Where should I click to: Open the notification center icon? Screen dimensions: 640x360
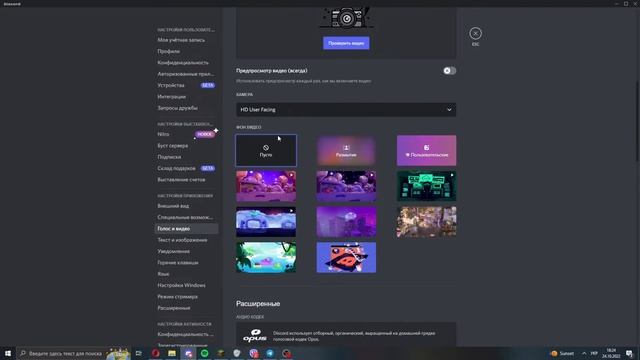[629, 353]
